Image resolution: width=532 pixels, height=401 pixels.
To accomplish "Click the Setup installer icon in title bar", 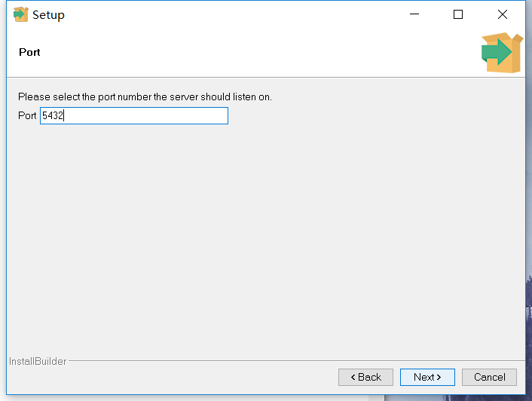I will pos(20,14).
